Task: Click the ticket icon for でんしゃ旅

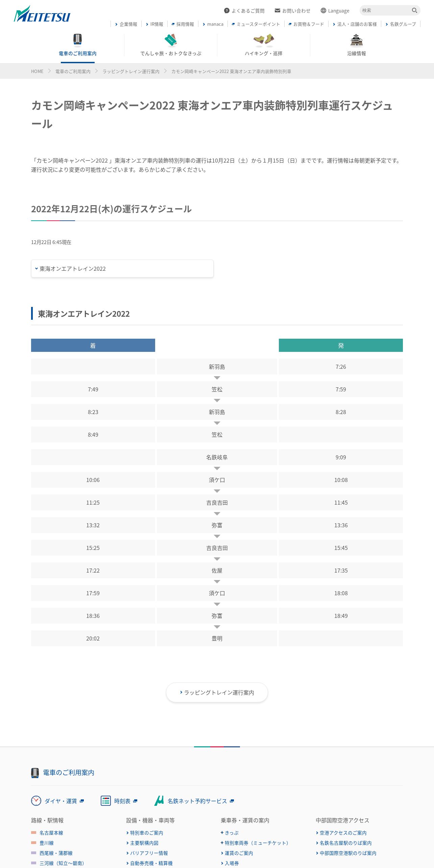Action: pyautogui.click(x=171, y=40)
